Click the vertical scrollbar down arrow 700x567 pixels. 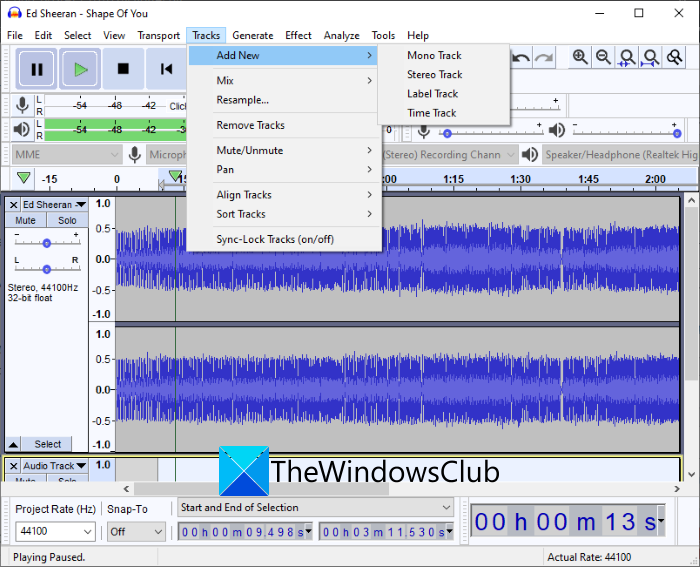tap(691, 475)
